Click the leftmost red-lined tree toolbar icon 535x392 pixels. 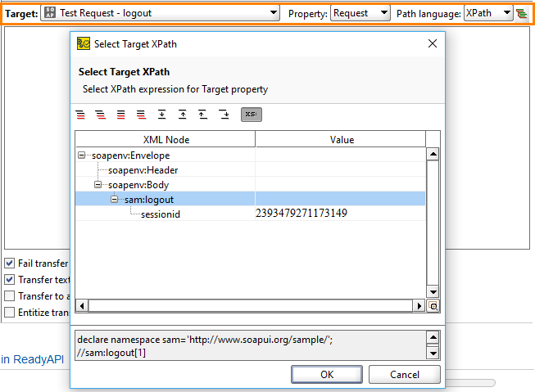click(x=80, y=115)
